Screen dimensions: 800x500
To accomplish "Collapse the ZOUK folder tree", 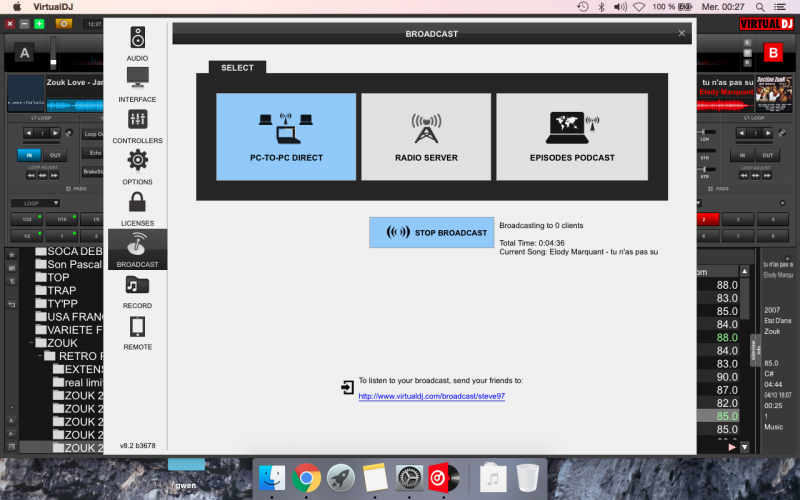I will pos(31,343).
